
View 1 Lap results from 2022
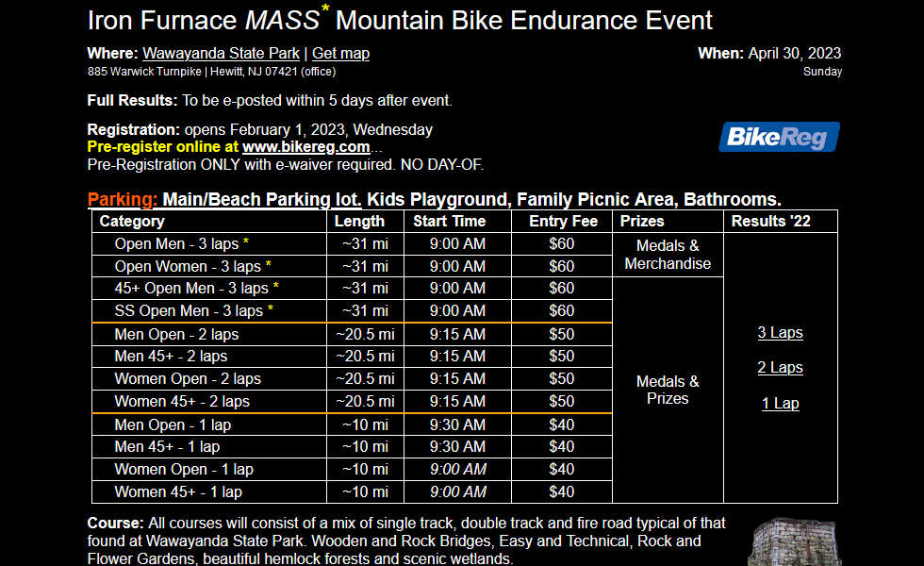[x=781, y=404]
